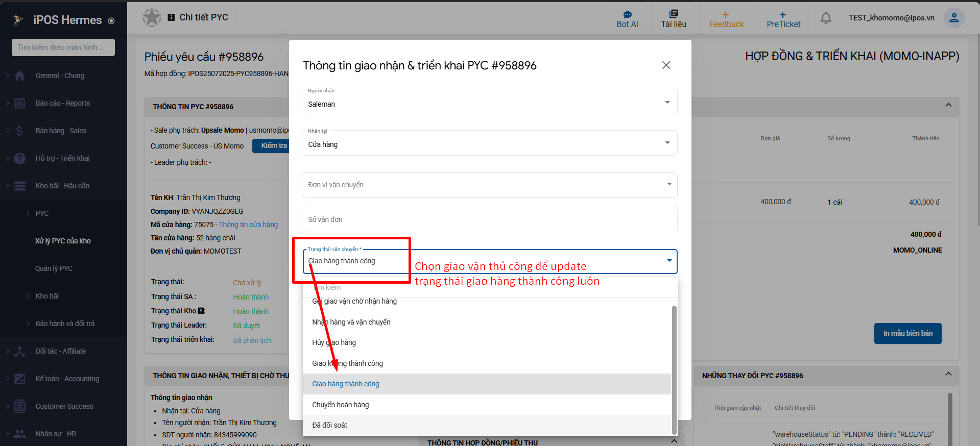The image size is (980, 446).
Task: Click the star favorite icon in header
Action: pos(152,17)
